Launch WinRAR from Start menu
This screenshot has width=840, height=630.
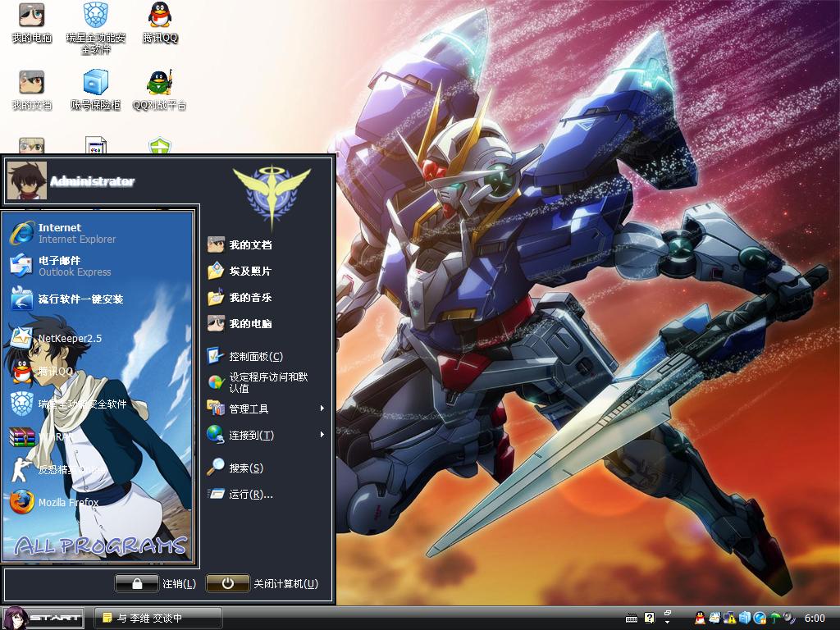(x=99, y=436)
